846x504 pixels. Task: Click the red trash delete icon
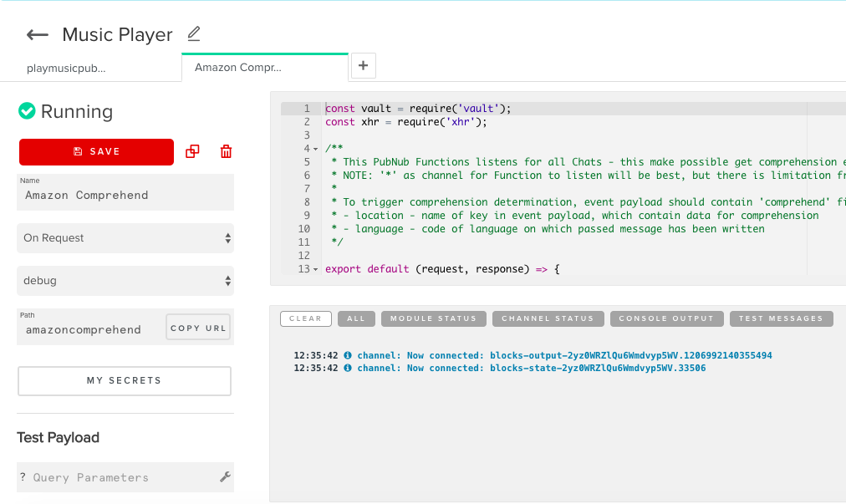[x=226, y=151]
